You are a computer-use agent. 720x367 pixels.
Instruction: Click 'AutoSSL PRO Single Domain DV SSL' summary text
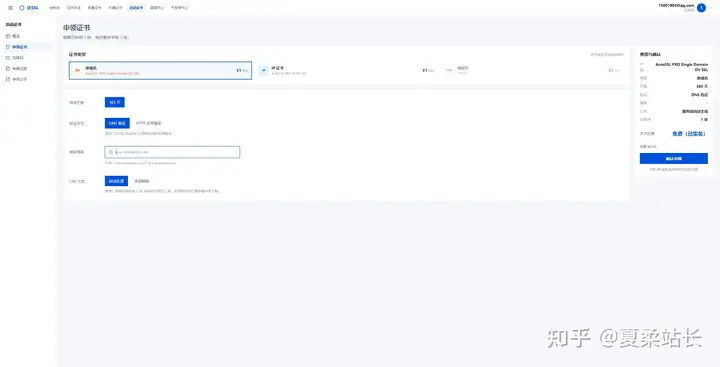point(681,67)
